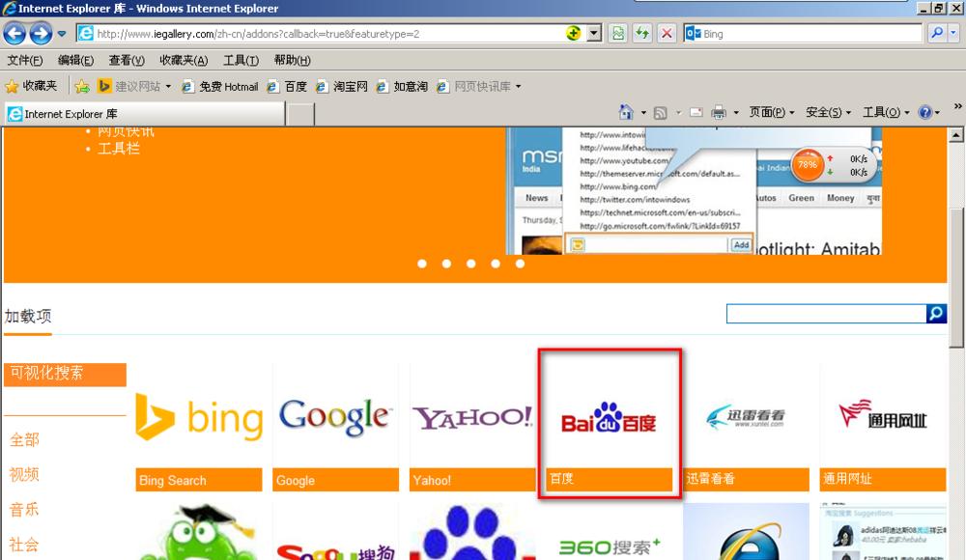Open the 帮助(H) menu

(x=292, y=60)
